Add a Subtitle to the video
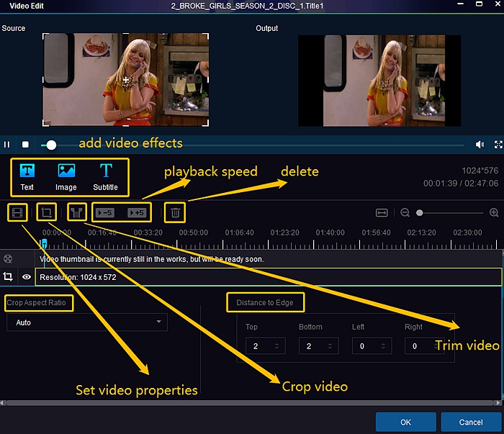Viewport: 504px width, 434px height. click(x=105, y=177)
